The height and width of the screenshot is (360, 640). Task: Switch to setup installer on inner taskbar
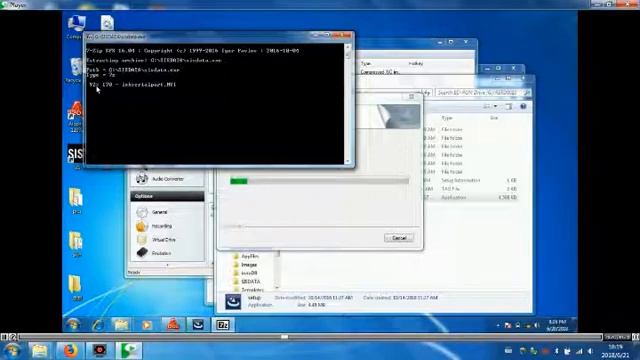pos(198,325)
